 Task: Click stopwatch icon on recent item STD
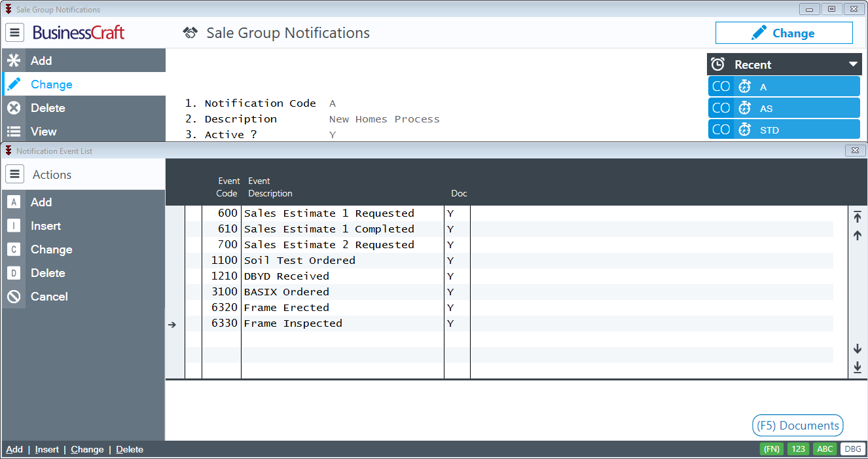click(744, 130)
